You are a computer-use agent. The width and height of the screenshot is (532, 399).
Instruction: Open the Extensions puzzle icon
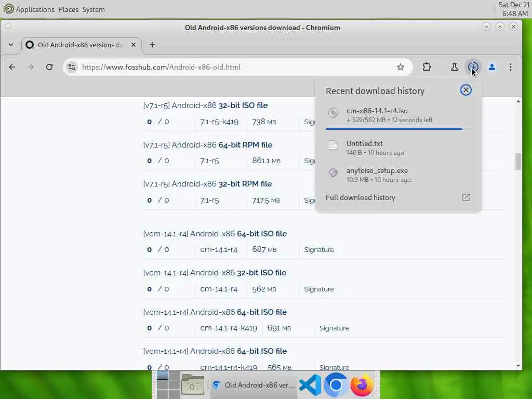click(427, 67)
